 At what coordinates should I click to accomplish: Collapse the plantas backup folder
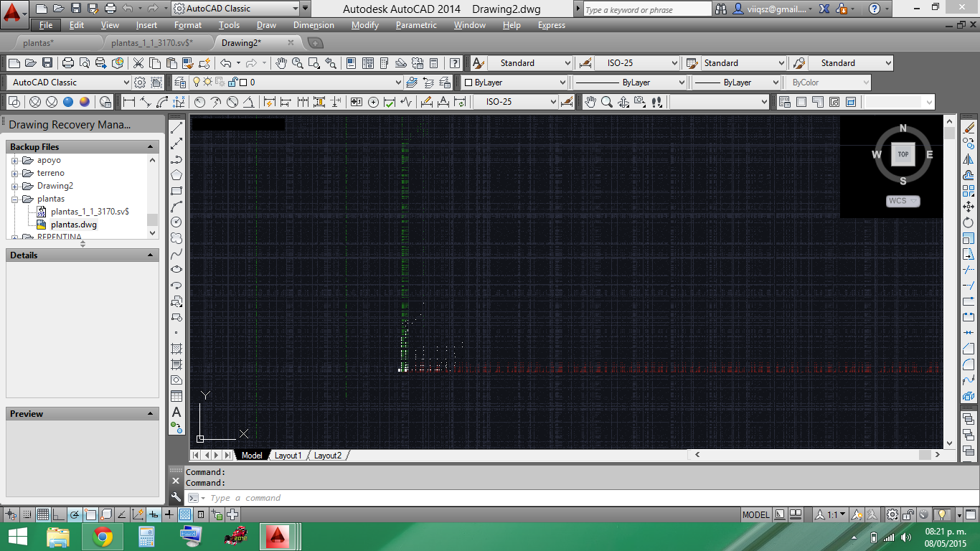(14, 199)
